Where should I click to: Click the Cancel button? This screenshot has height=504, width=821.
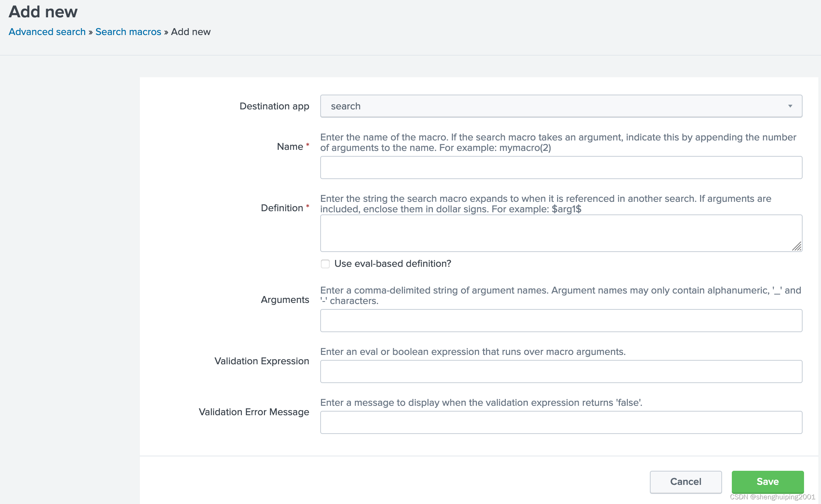[x=685, y=482]
